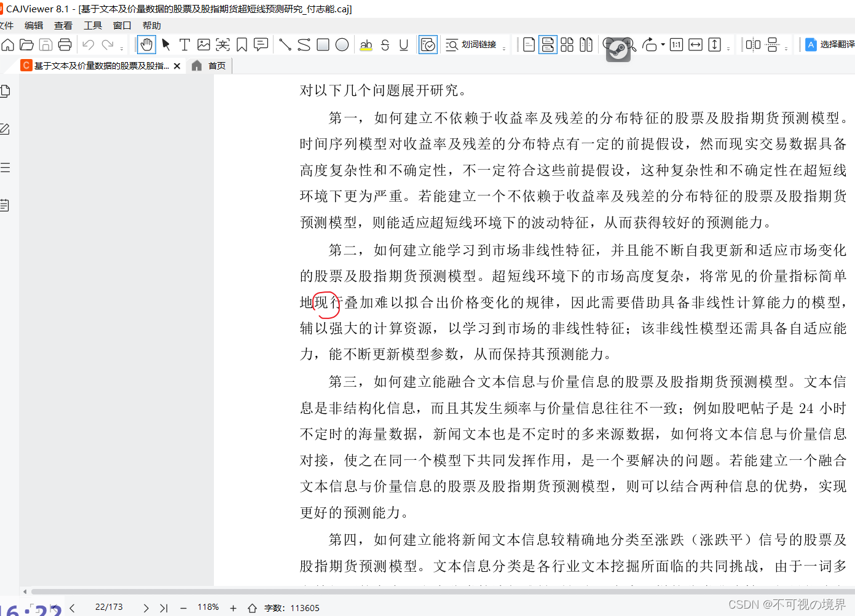Zoom out with the minus button
Image resolution: width=855 pixels, height=616 pixels.
click(183, 608)
